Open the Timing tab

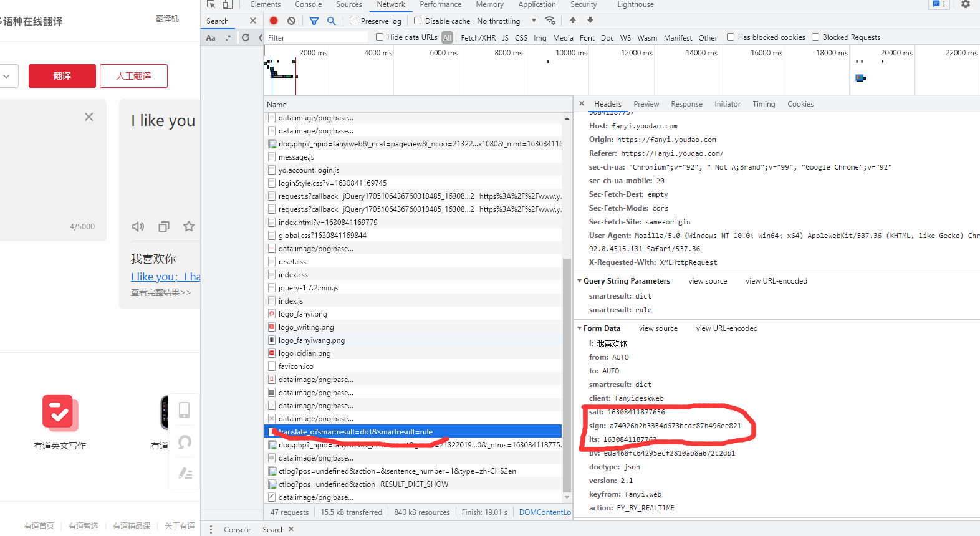tap(764, 104)
